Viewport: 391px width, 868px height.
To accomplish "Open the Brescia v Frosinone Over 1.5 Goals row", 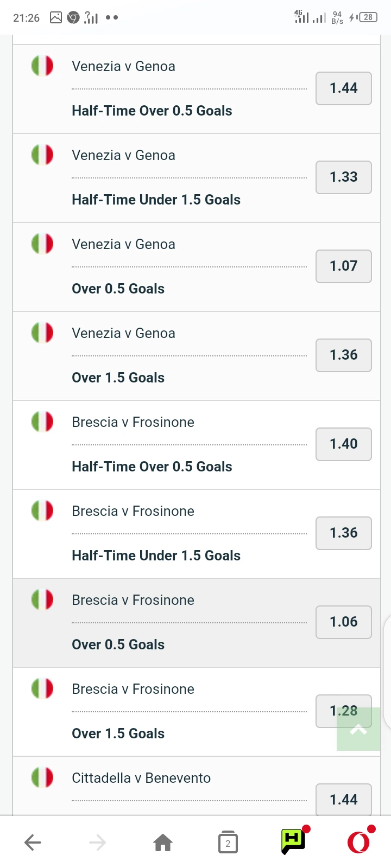I will (197, 712).
